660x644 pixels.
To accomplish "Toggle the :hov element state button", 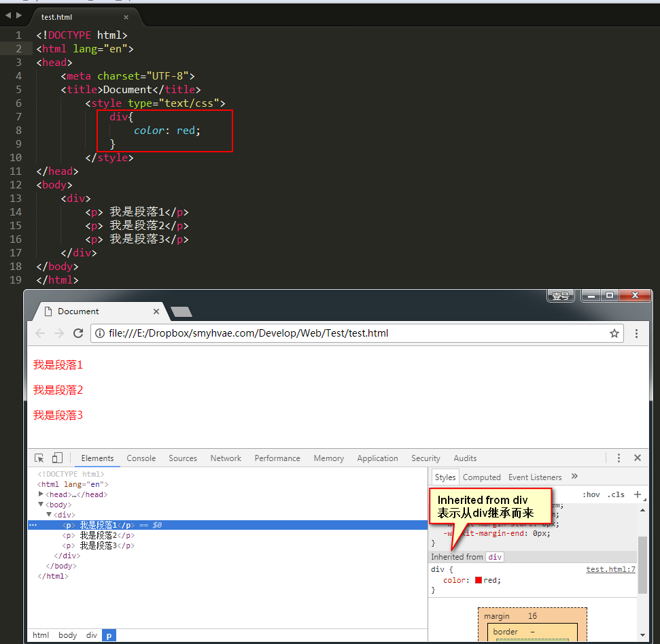I will tap(591, 495).
